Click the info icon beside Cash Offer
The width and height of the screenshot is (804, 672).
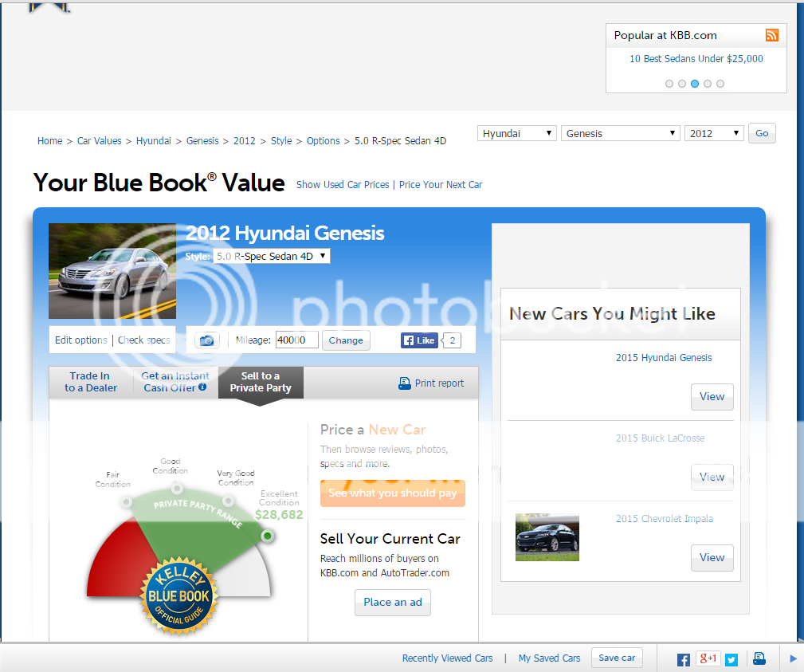[202, 387]
